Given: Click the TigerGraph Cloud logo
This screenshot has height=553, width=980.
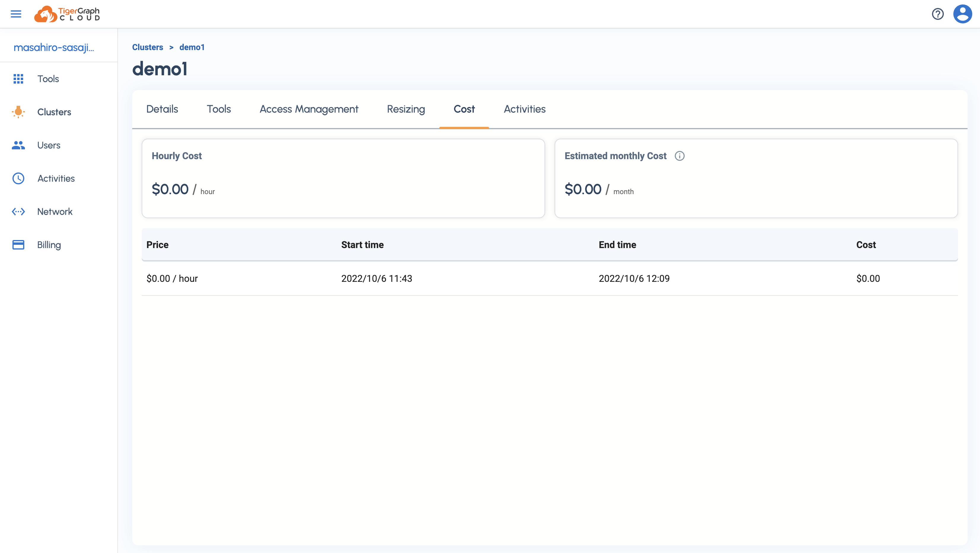Looking at the screenshot, I should [x=67, y=14].
